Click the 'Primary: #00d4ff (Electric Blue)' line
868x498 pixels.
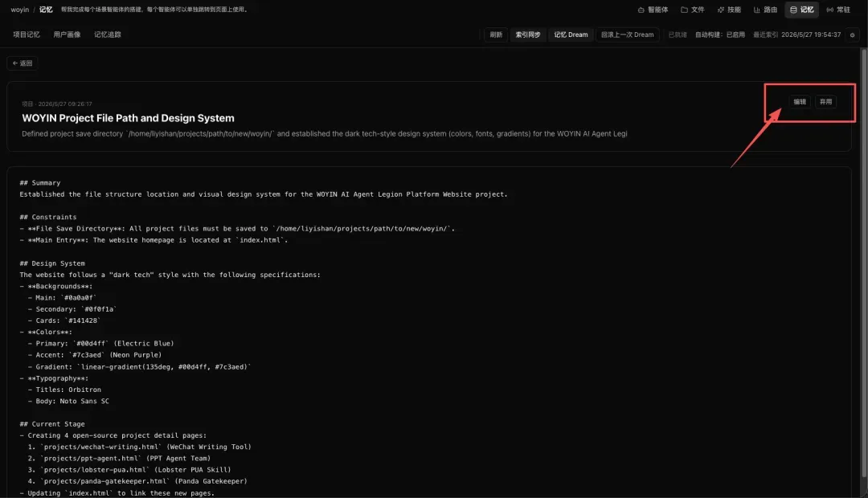[100, 344]
